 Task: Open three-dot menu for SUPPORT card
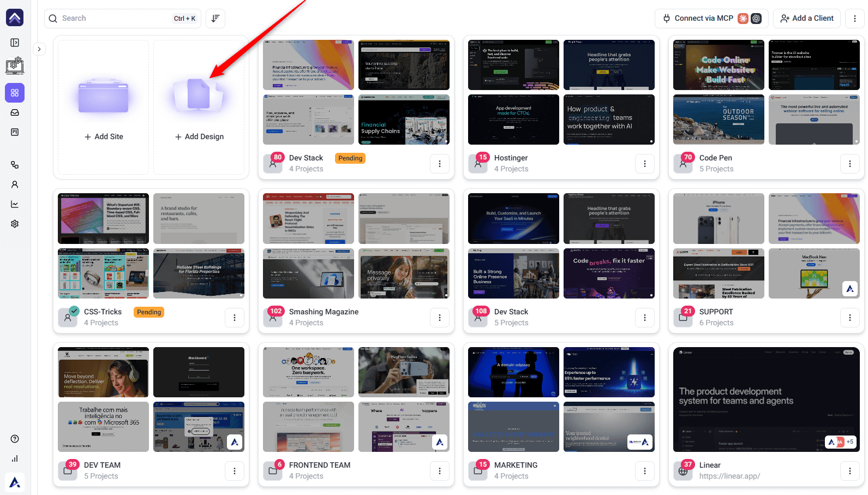coord(850,318)
